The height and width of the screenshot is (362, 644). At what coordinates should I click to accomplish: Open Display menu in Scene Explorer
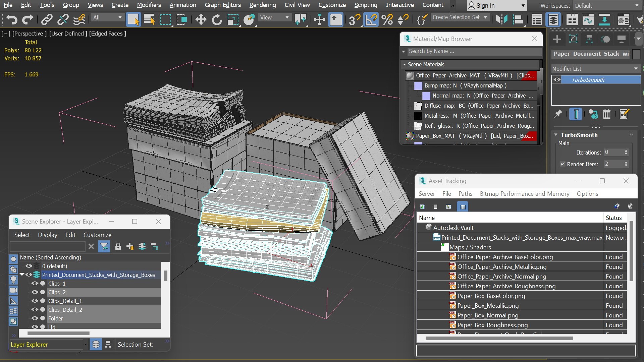[48, 235]
